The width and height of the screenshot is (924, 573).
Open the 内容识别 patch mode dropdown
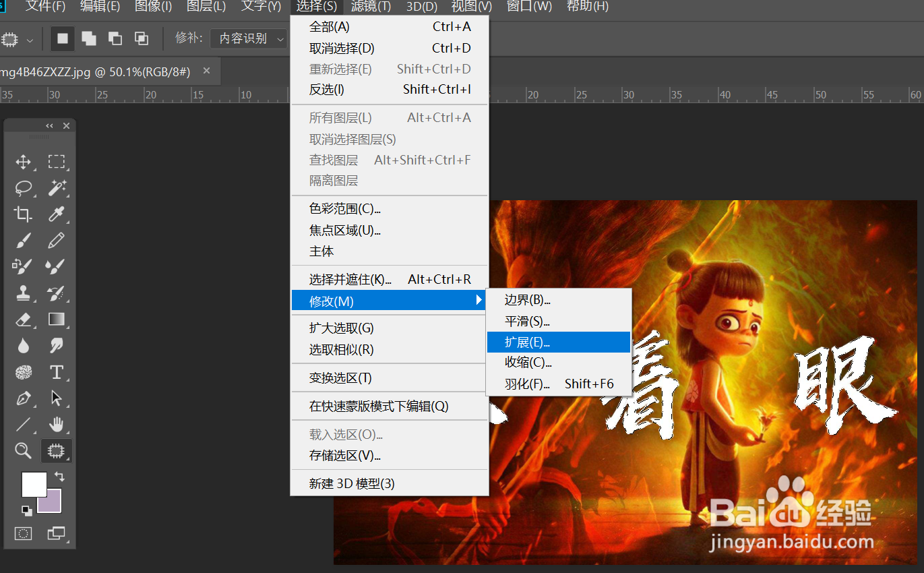click(249, 39)
